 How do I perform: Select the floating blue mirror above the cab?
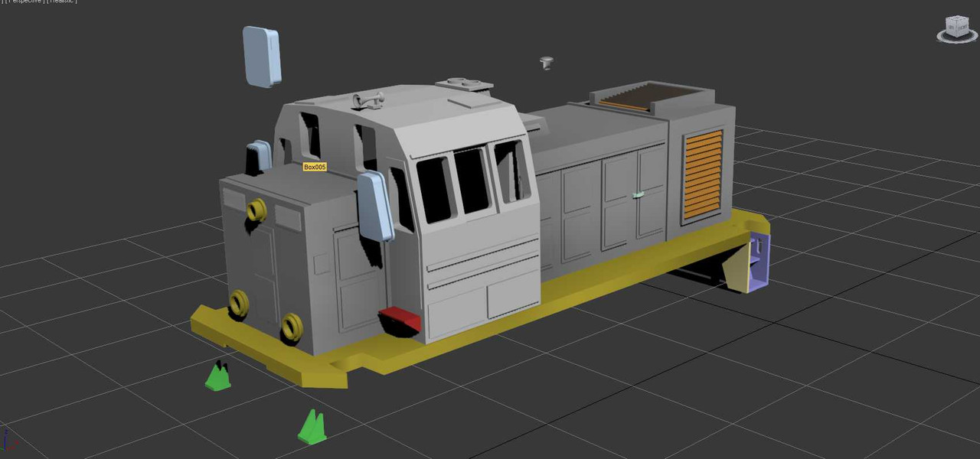point(262,56)
